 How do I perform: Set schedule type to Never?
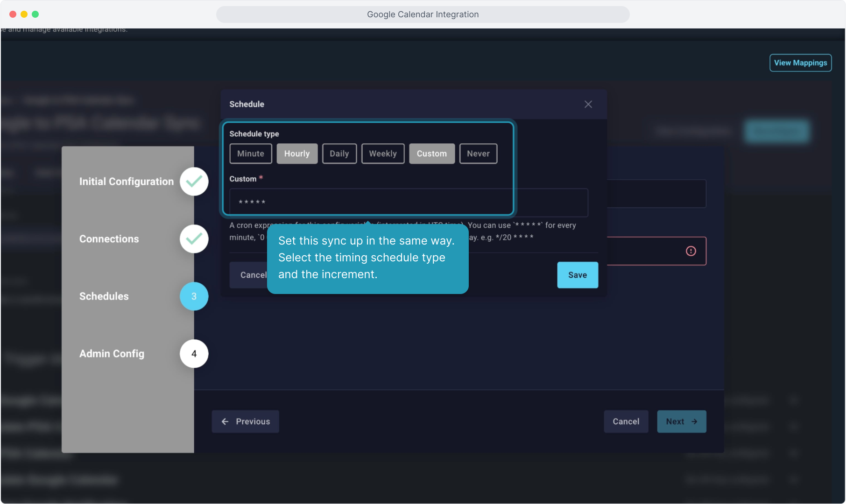click(478, 154)
